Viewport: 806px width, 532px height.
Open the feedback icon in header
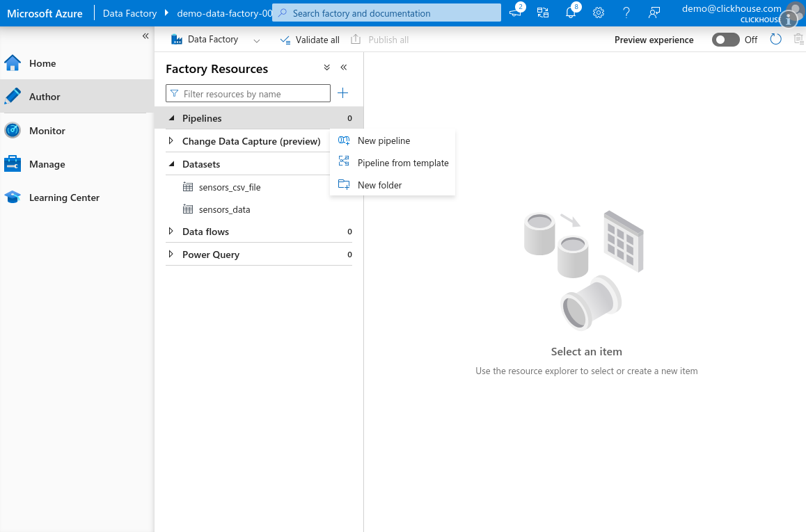pos(654,13)
